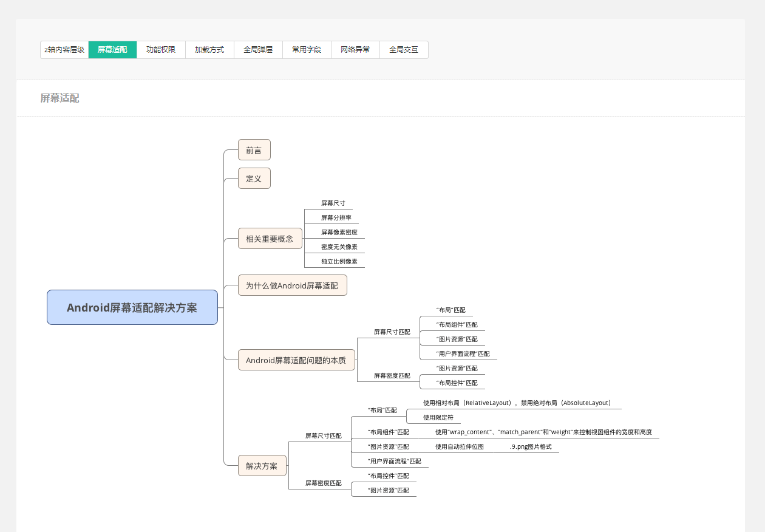Select the 加载方式 tab
This screenshot has width=765, height=532.
pos(209,50)
